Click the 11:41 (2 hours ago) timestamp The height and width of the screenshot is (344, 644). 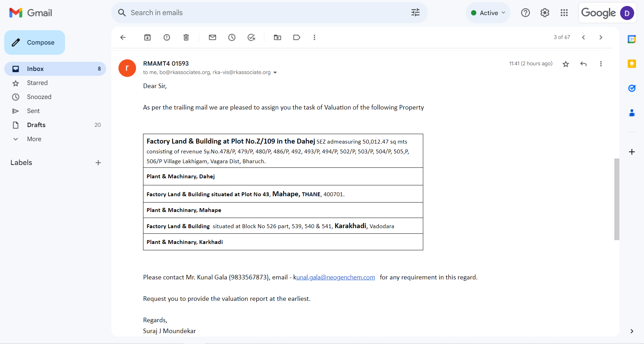point(531,64)
